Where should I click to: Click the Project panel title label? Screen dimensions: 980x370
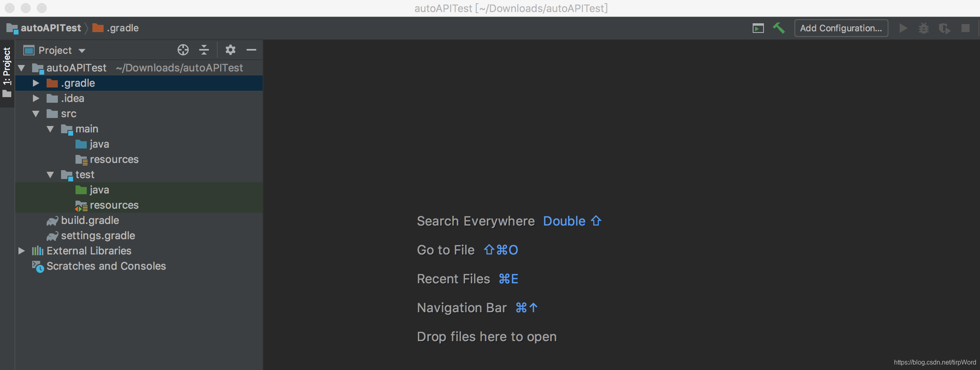tap(55, 50)
